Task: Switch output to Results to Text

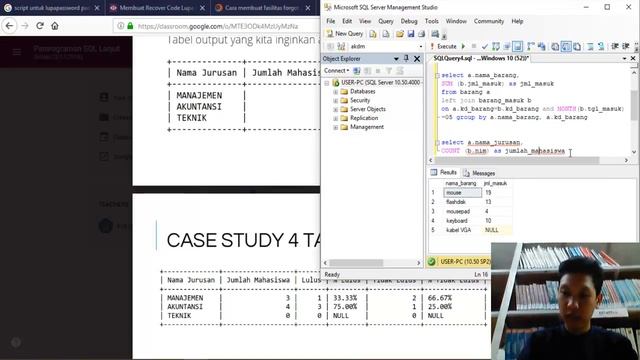Action: point(555,47)
